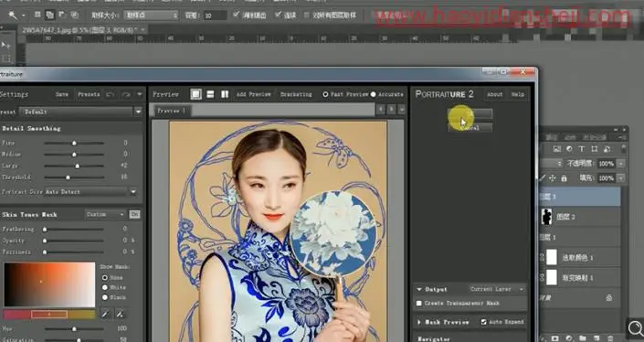Cancel the Portraiture dialog

(x=470, y=128)
